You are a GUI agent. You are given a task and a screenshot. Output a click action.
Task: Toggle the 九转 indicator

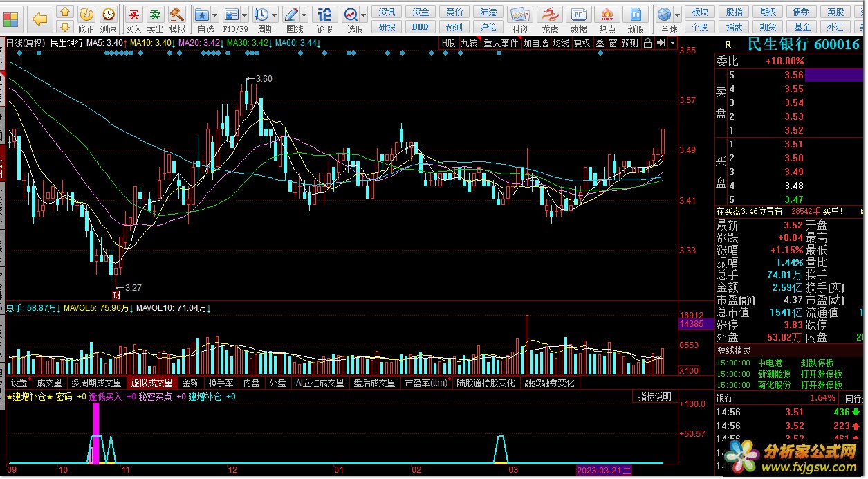(470, 43)
